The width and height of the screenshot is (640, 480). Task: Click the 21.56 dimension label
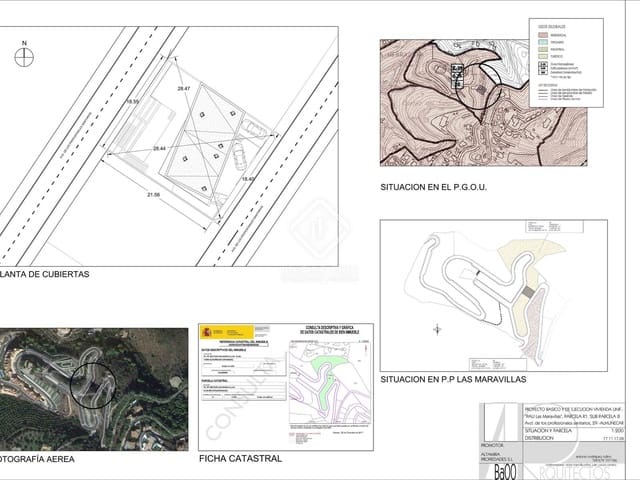point(153,194)
